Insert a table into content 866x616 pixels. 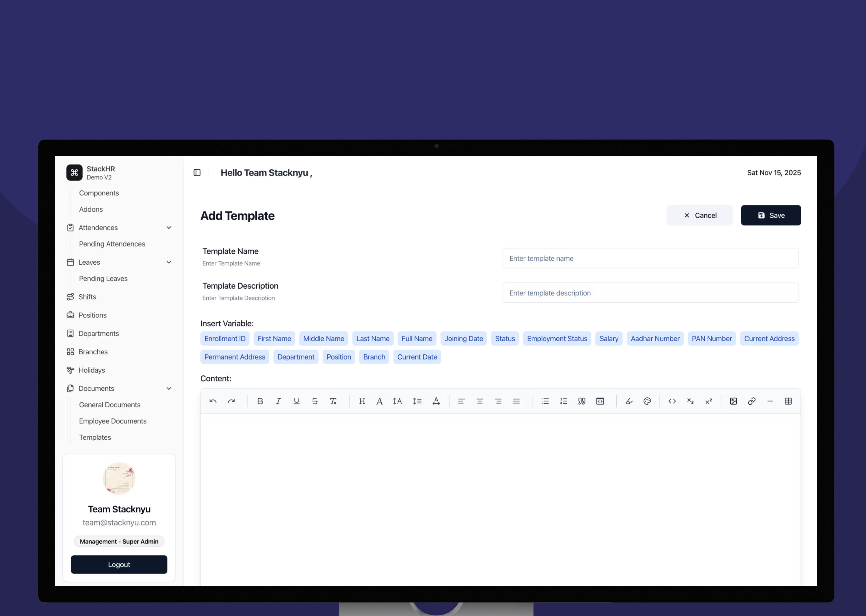(788, 401)
